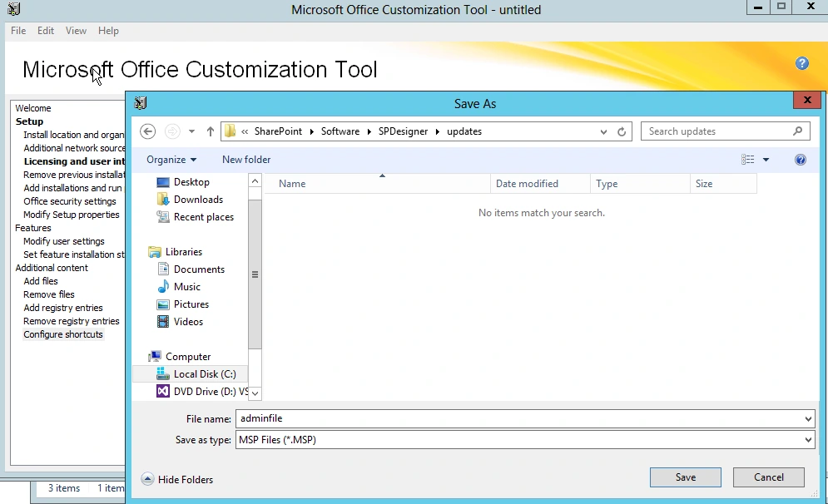Click the Back arrow in Save As dialog
The width and height of the screenshot is (828, 504).
(148, 131)
